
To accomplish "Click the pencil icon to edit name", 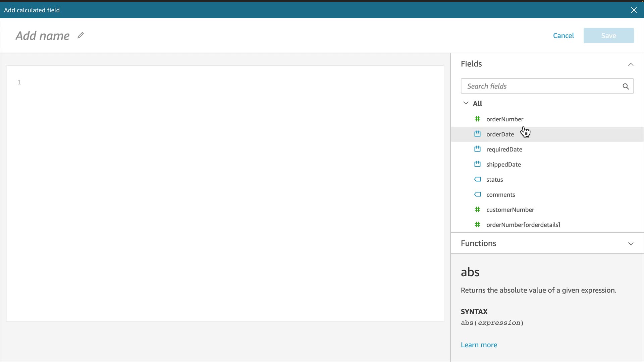I will pos(80,35).
